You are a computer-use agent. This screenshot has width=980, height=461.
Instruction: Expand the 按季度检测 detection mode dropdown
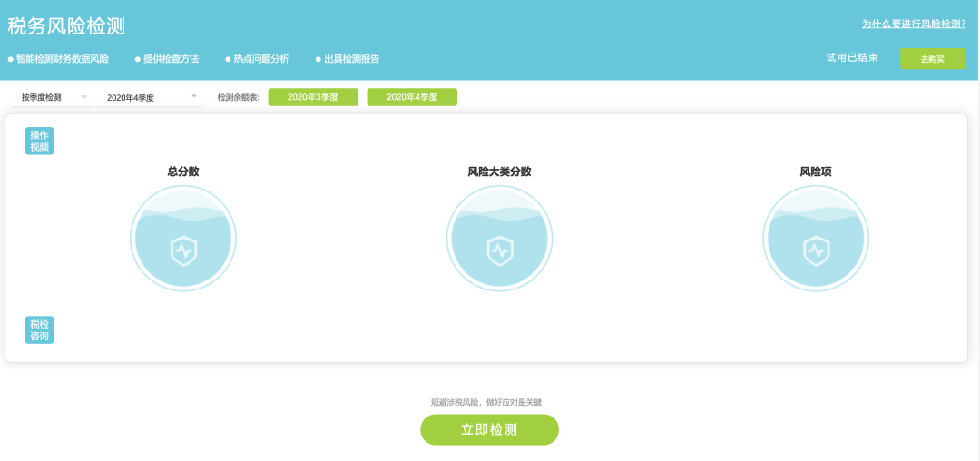point(53,97)
